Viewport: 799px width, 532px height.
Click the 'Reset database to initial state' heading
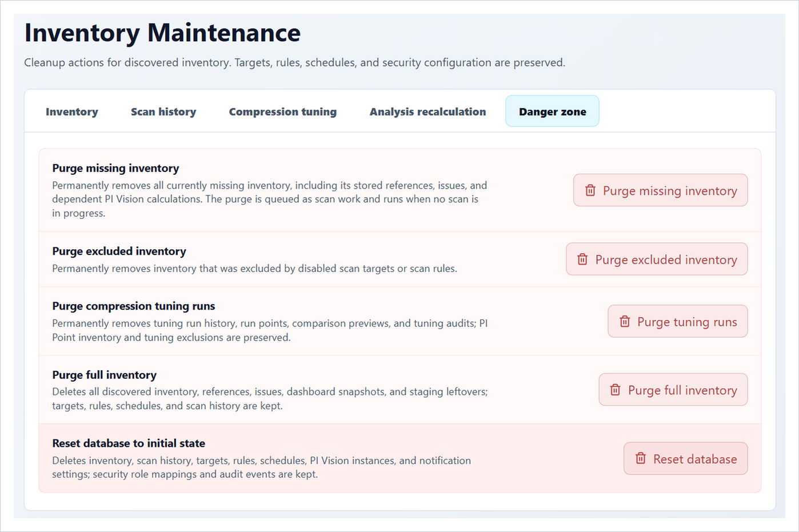pyautogui.click(x=129, y=443)
